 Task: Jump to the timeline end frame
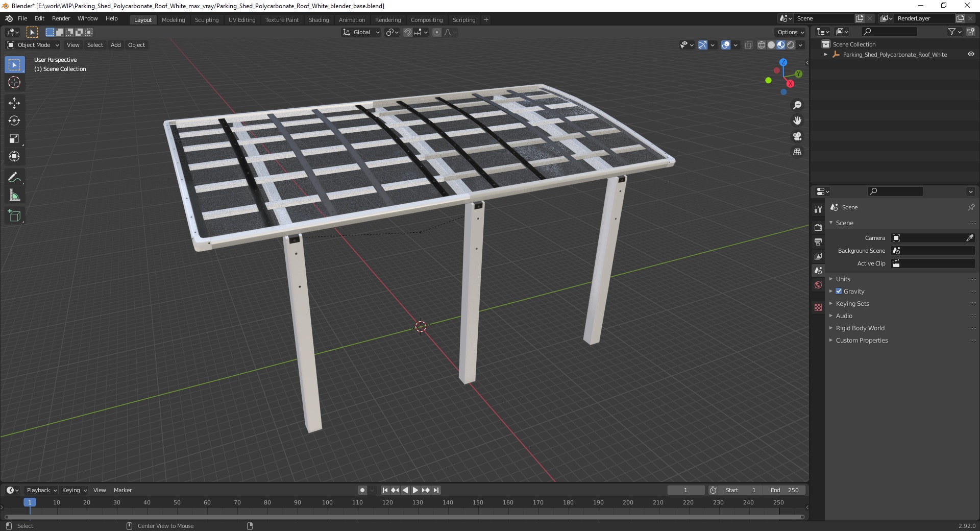pos(436,490)
